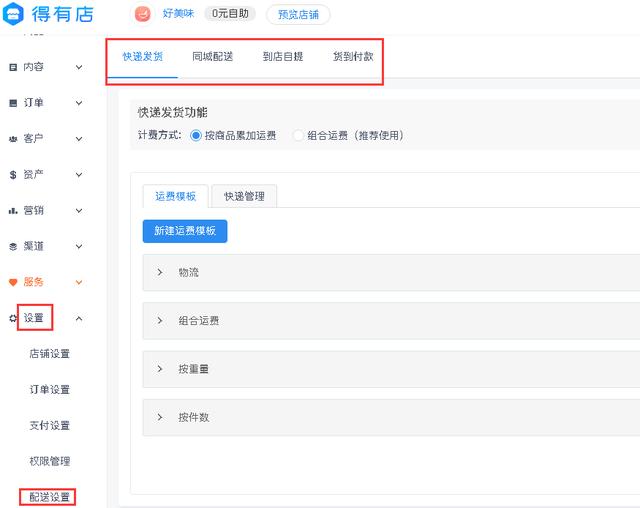
Task: Select 按商品累加运费 radio option
Action: pos(196,135)
